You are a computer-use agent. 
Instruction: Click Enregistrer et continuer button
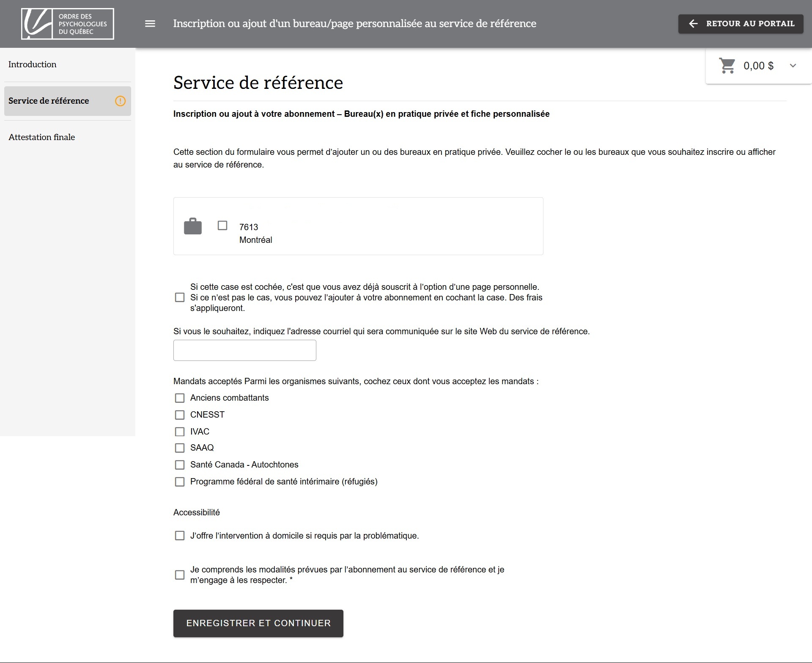(x=258, y=623)
